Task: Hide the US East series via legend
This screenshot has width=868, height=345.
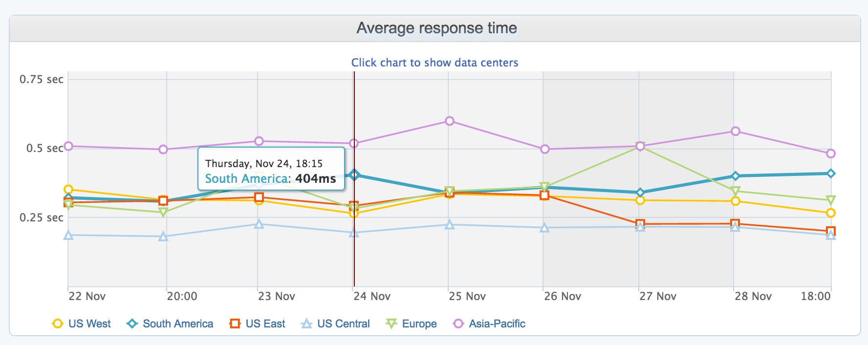Action: [258, 323]
